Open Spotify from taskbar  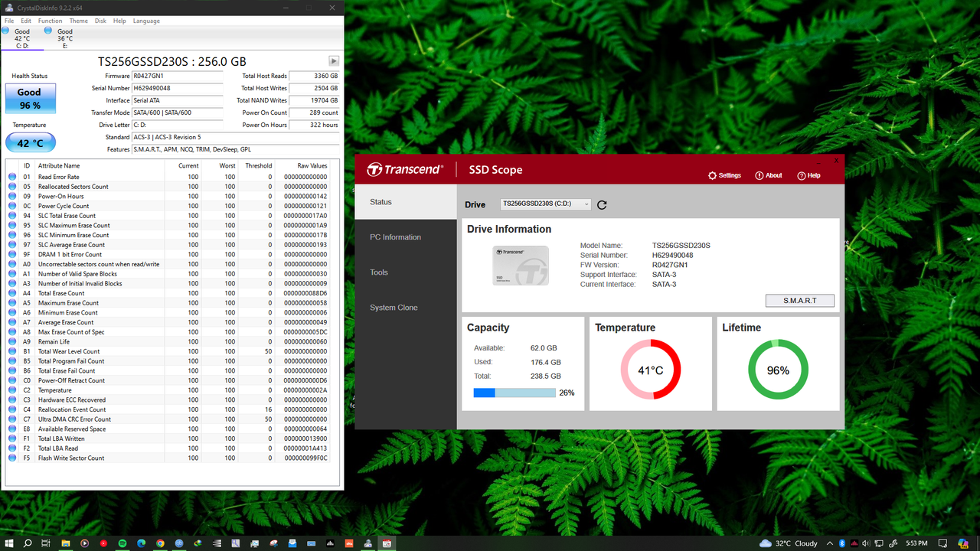[122, 543]
